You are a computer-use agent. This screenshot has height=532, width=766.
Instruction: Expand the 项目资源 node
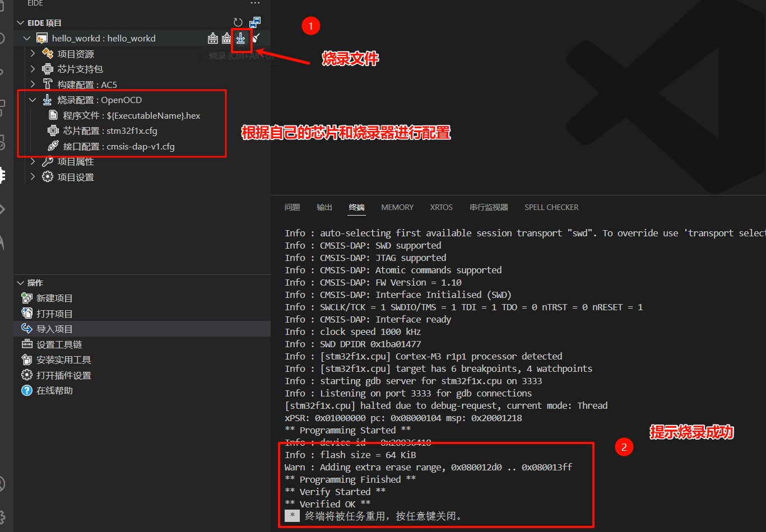(33, 54)
